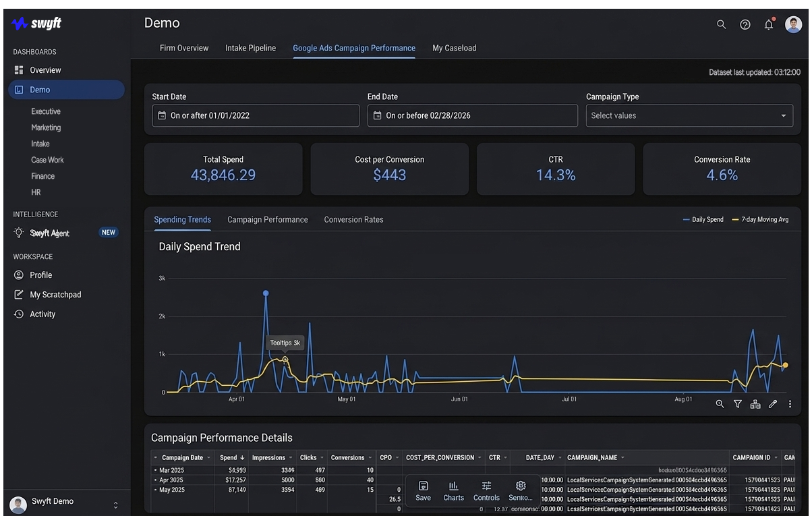
Task: Select the Google Ads Campaign Performance tab
Action: tap(354, 48)
